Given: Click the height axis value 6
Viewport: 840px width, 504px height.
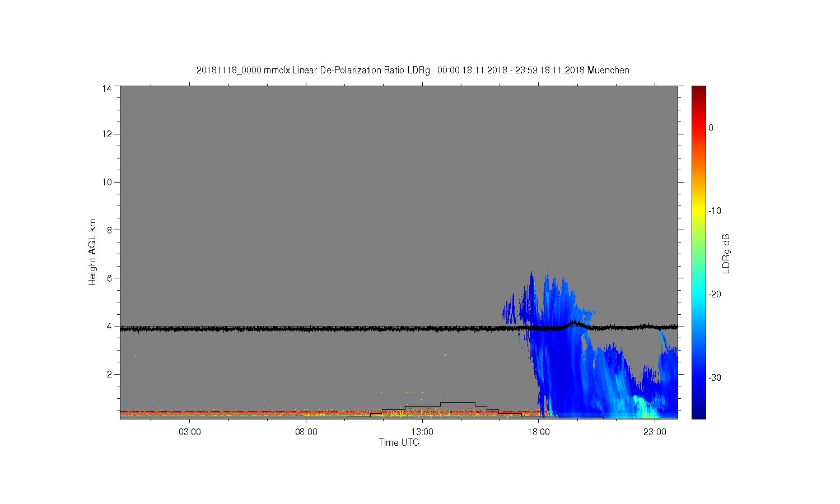Looking at the screenshot, I should pyautogui.click(x=109, y=278).
